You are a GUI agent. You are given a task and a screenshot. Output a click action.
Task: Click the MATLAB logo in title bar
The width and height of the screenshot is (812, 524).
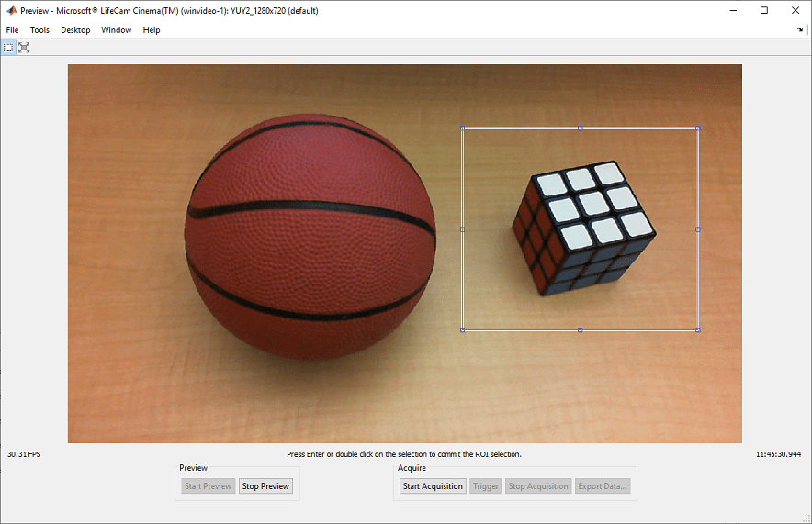click(11, 10)
